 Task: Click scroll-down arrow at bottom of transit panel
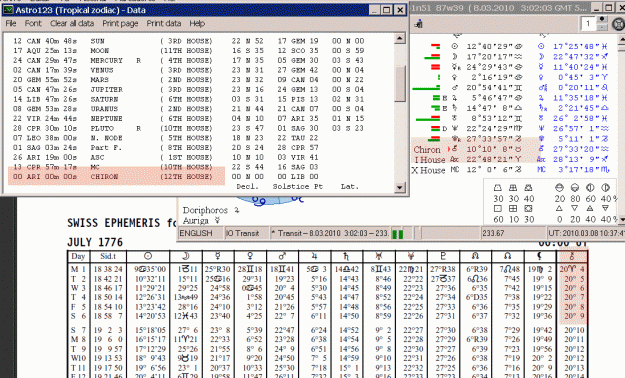pyautogui.click(x=621, y=219)
